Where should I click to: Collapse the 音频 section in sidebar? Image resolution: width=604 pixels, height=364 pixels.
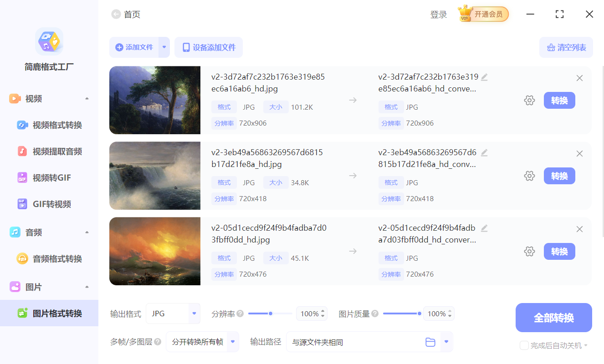(x=87, y=233)
